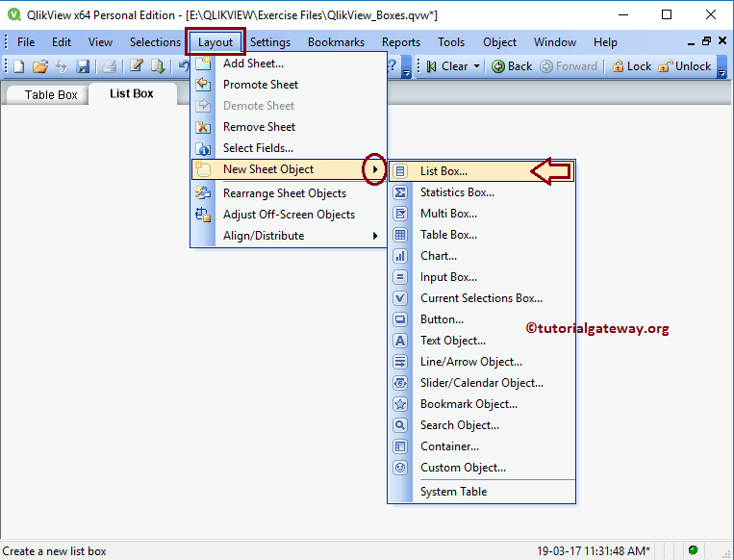The image size is (734, 560).
Task: Open the Layout menu
Action: pyautogui.click(x=215, y=42)
